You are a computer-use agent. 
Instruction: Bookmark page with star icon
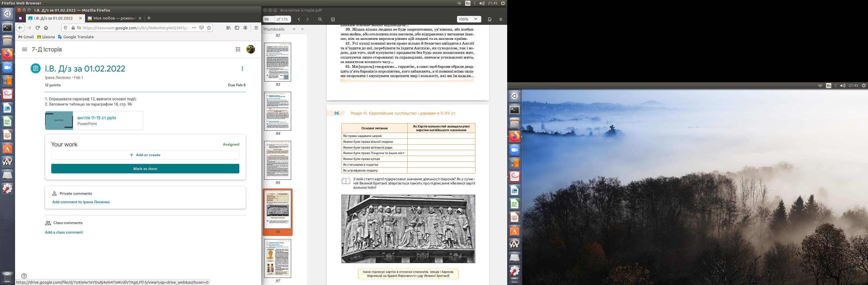pos(209,28)
